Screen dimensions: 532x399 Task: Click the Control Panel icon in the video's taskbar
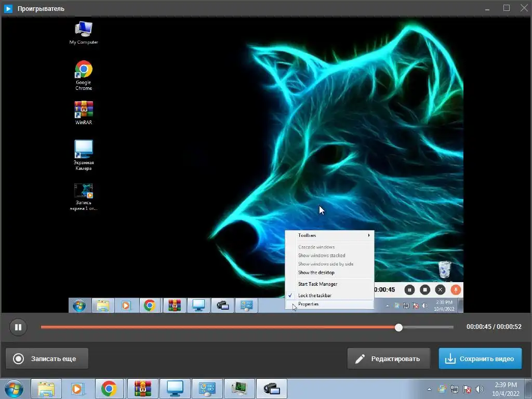[247, 305]
